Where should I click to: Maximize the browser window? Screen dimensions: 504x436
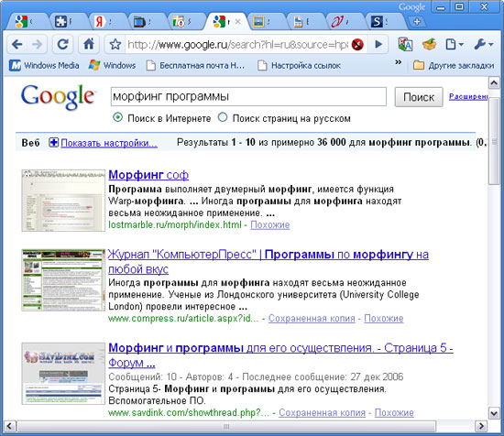point(460,7)
